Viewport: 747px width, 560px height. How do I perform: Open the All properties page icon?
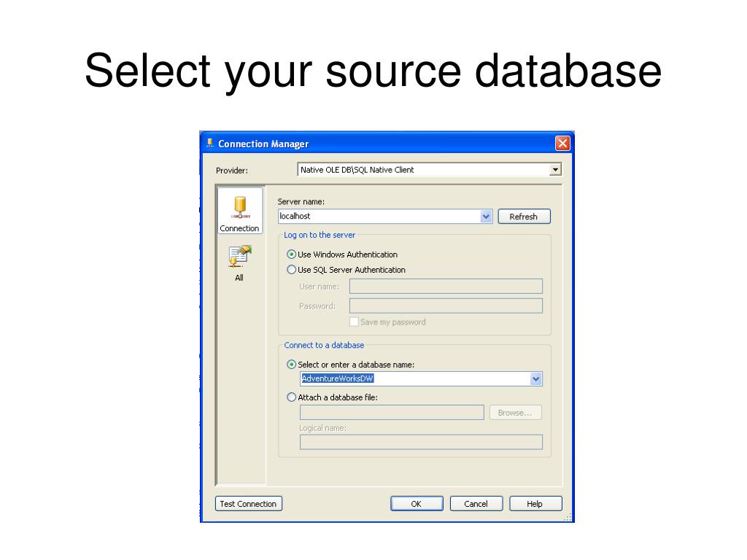coord(239,257)
